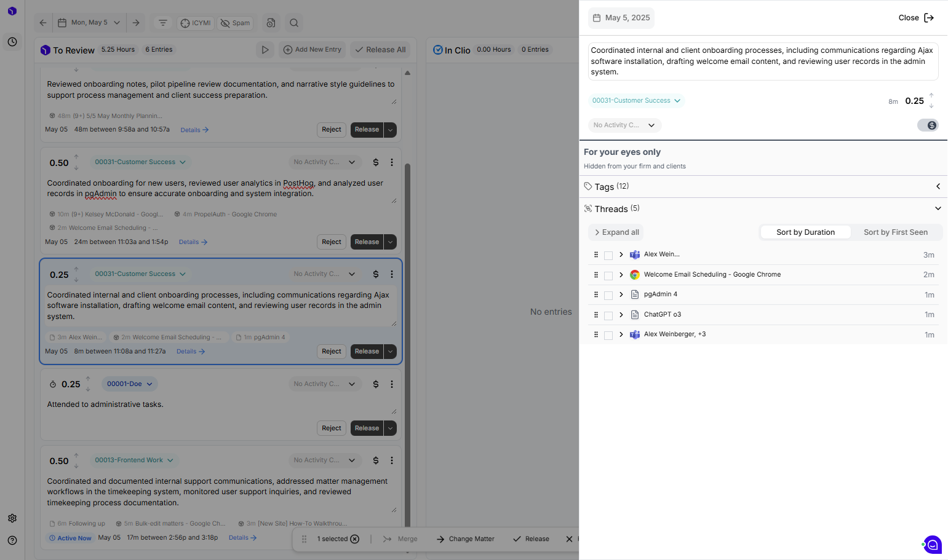Expand the Tags section
948x560 pixels.
(938, 186)
